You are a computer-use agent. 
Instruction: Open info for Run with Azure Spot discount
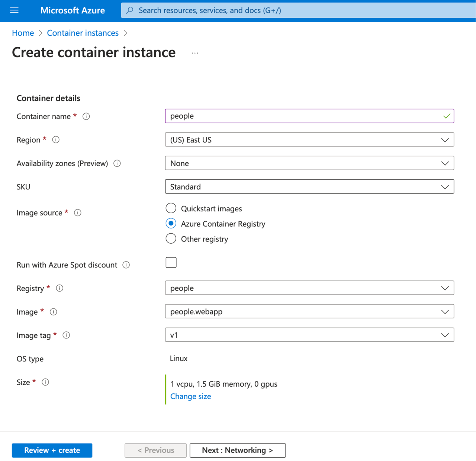pyautogui.click(x=126, y=265)
